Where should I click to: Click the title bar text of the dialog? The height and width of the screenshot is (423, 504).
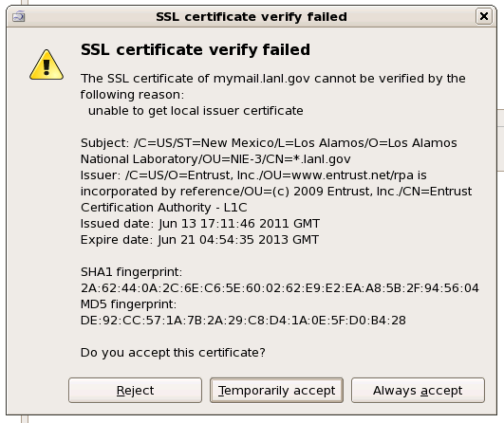(x=252, y=17)
